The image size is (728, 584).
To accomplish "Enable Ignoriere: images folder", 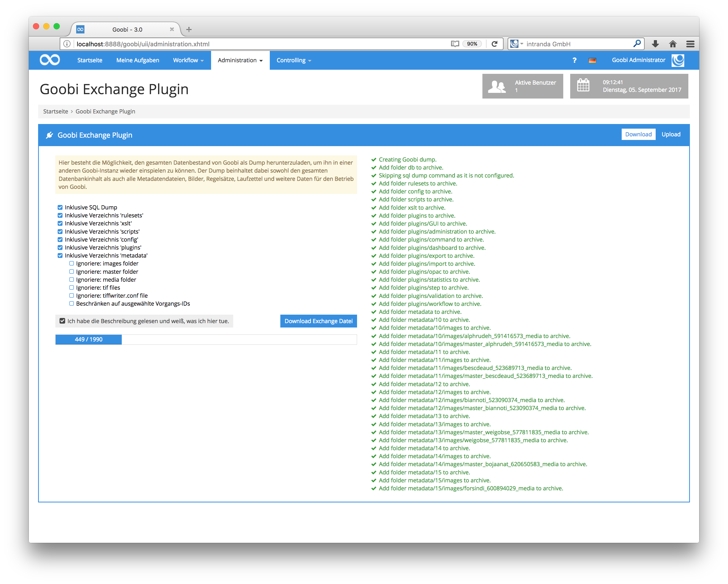I will tap(72, 263).
